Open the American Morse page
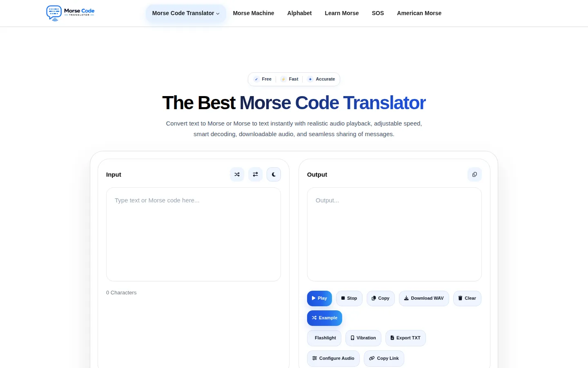 [x=419, y=13]
